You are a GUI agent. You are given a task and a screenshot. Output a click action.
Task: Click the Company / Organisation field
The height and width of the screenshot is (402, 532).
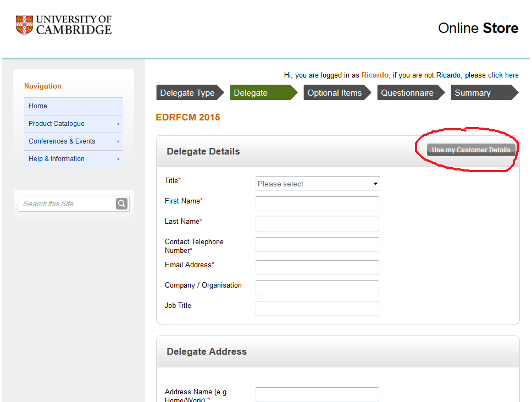pos(317,288)
